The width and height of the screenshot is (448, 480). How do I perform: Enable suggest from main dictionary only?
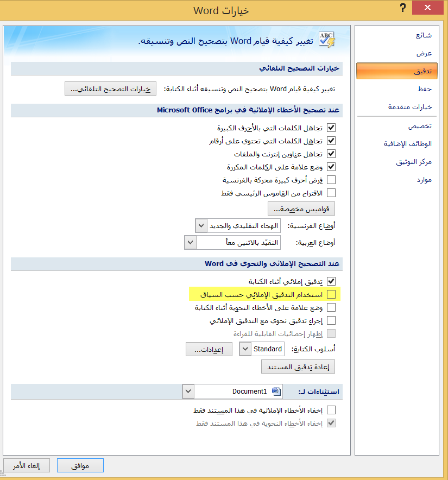331,193
